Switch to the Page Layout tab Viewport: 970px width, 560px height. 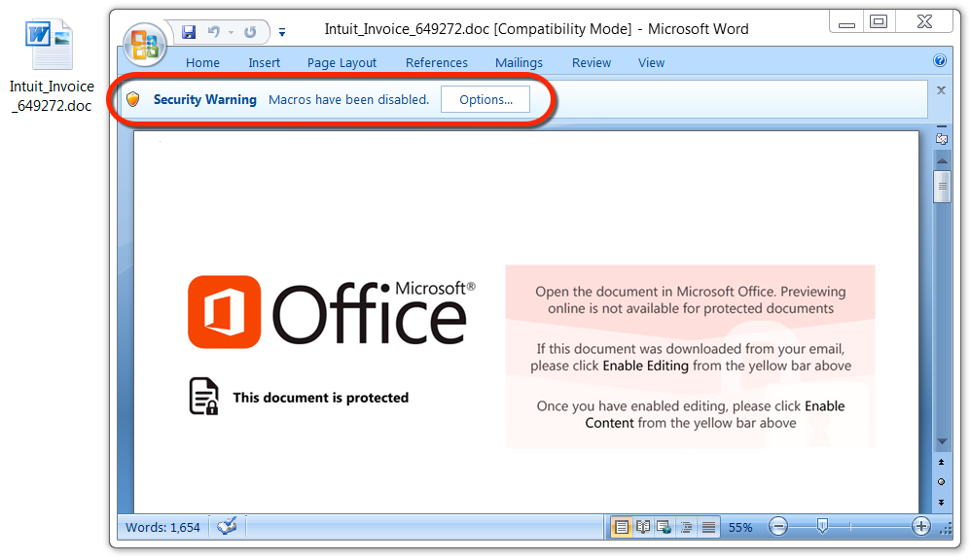point(341,62)
